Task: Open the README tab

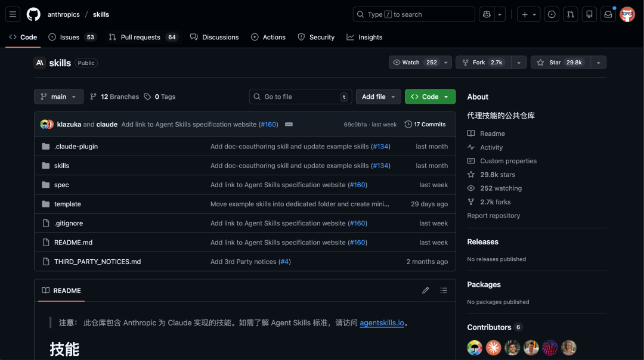Action: [x=61, y=291]
